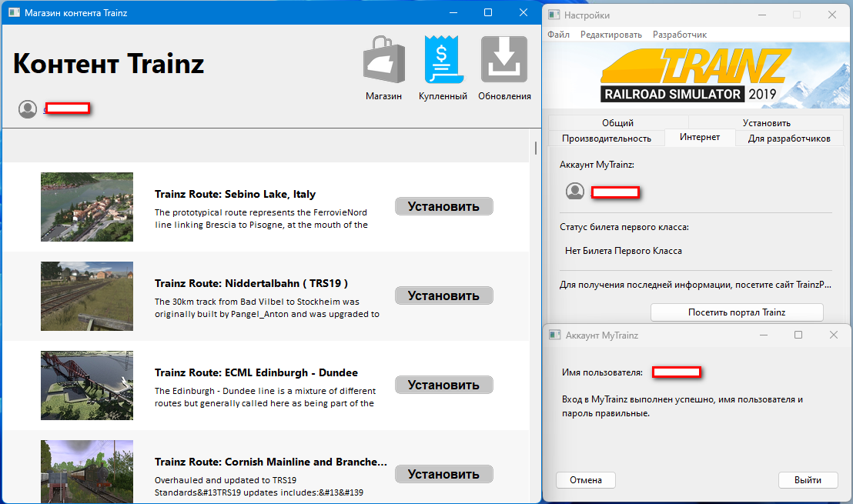The height and width of the screenshot is (504, 853).
Task: Switch to the Общий tab
Action: coord(618,123)
